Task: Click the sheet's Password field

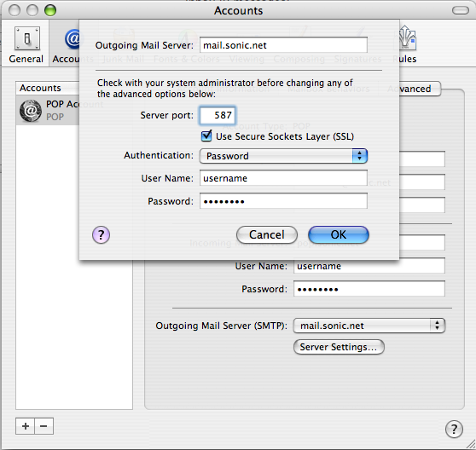Action: [283, 201]
